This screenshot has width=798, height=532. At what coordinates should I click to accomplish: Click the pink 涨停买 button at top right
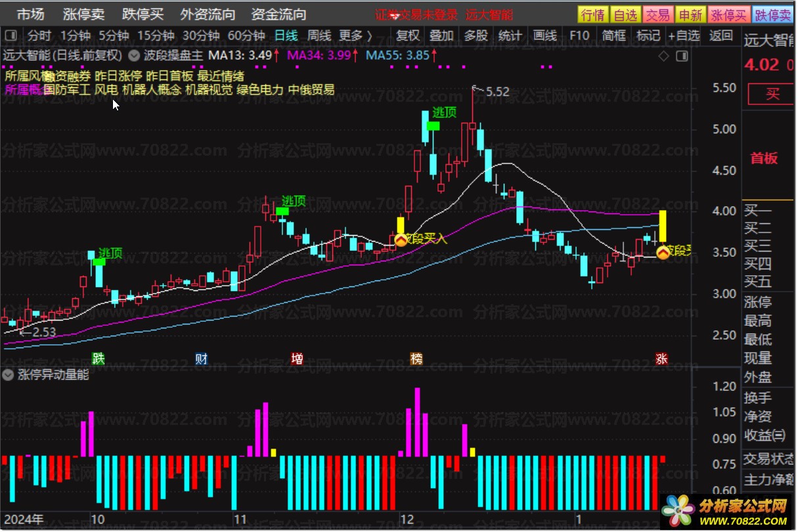(x=728, y=14)
